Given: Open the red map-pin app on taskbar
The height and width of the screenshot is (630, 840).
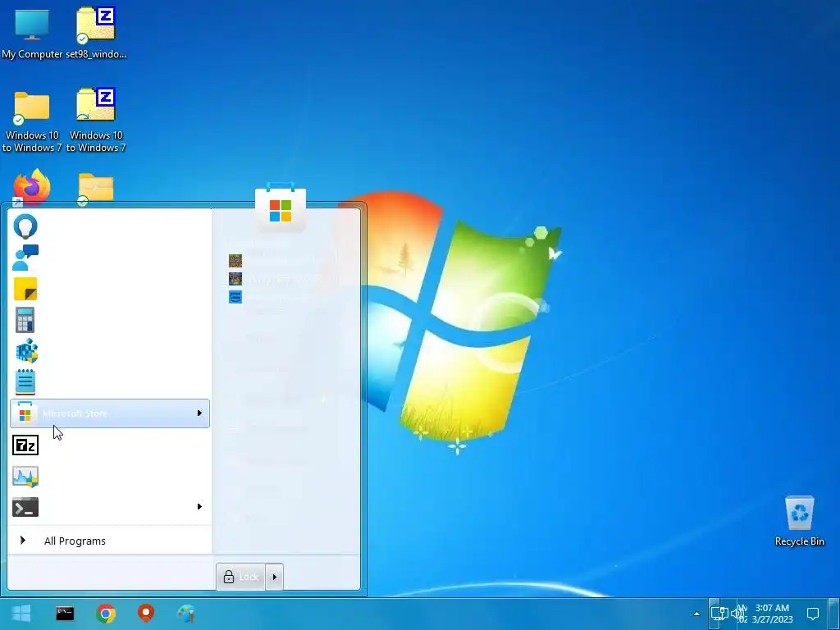Looking at the screenshot, I should pyautogui.click(x=146, y=614).
